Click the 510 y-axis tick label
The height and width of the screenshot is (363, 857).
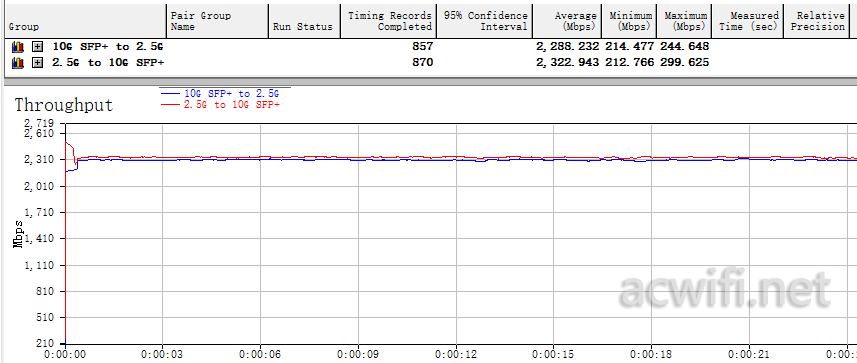(x=45, y=318)
